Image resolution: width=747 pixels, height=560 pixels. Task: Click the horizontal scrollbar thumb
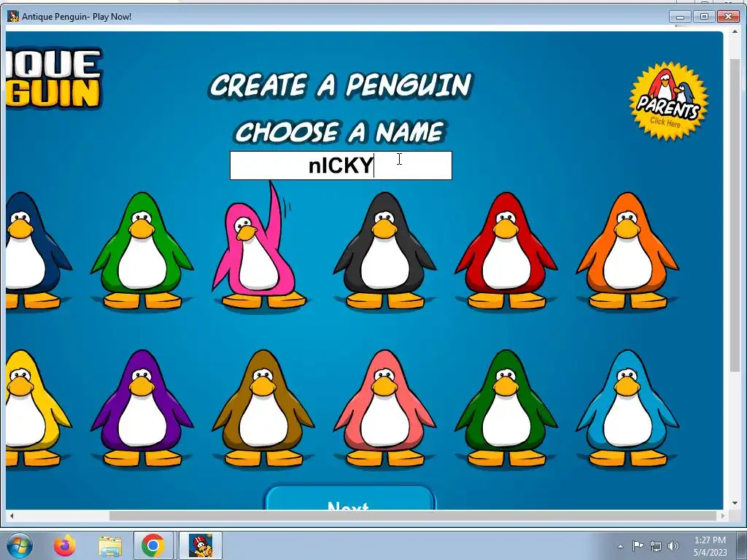click(x=413, y=516)
